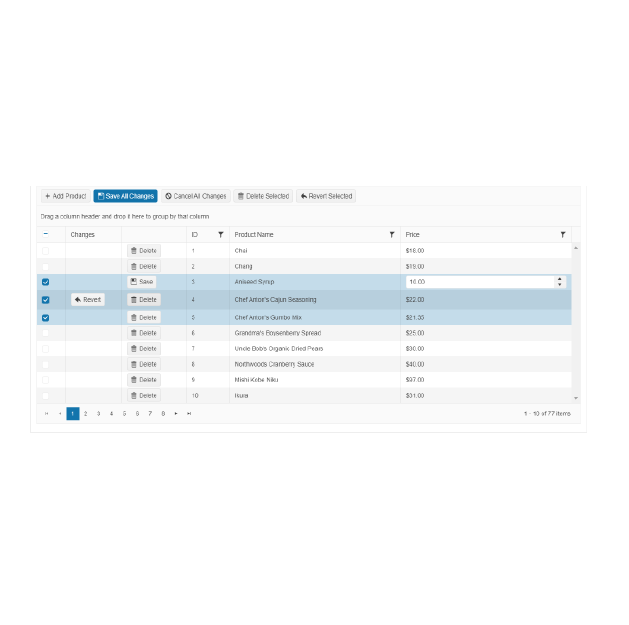Toggle the select-all header checkbox

[x=46, y=234]
